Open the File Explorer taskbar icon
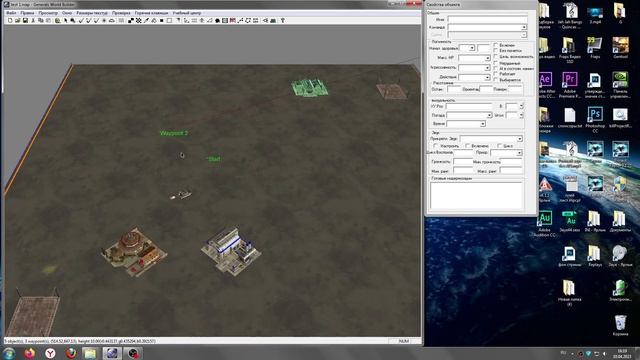Image resolution: width=640 pixels, height=360 pixels. pos(90,353)
